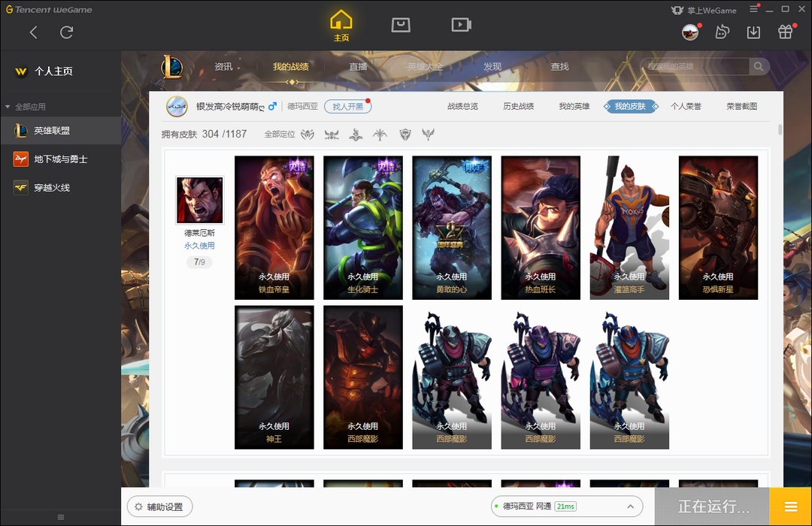Open the 生化骑士 skin card
Viewport: 812px width, 526px height.
pyautogui.click(x=363, y=228)
